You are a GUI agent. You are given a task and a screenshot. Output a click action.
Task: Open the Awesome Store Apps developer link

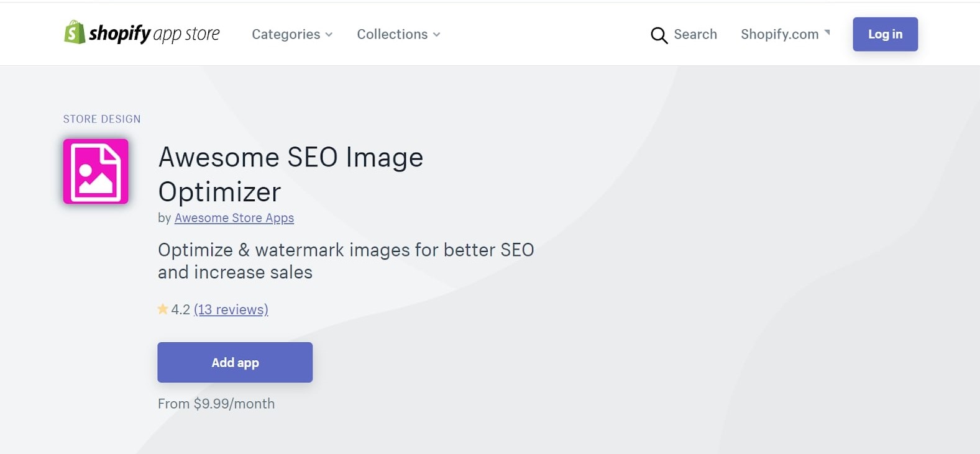(234, 218)
